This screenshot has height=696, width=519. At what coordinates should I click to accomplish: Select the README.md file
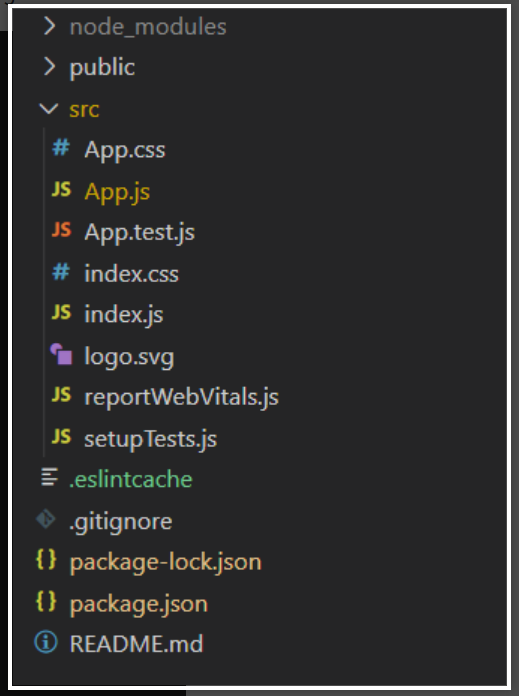[x=136, y=644]
